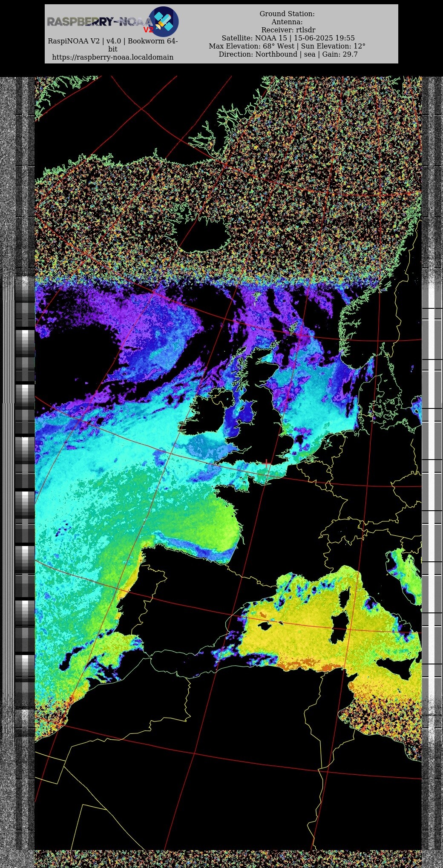Screen dimensions: 443x868
Task: Click the 'Direction: Northbound | sea | Gain: 29.7' line
Action: (288, 54)
